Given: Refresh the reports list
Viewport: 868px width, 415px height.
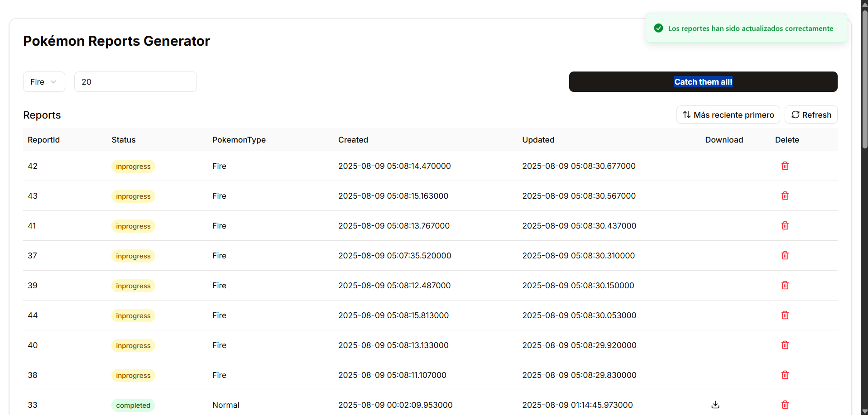Looking at the screenshot, I should click(x=810, y=114).
